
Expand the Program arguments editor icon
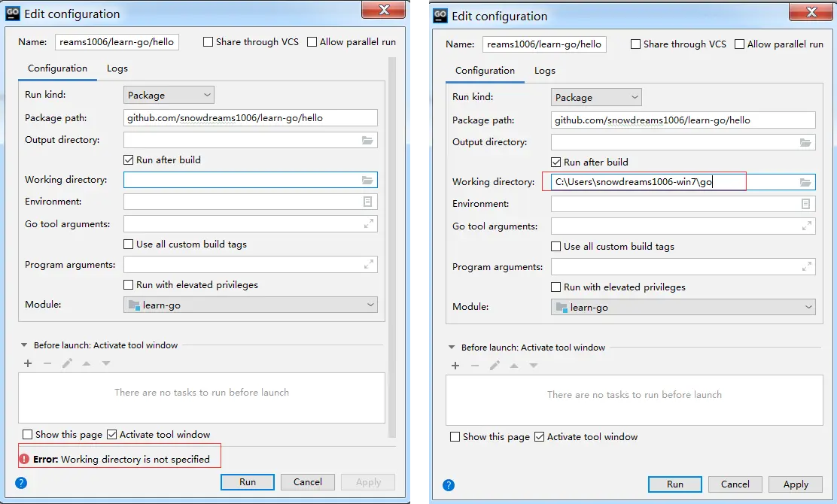(367, 264)
